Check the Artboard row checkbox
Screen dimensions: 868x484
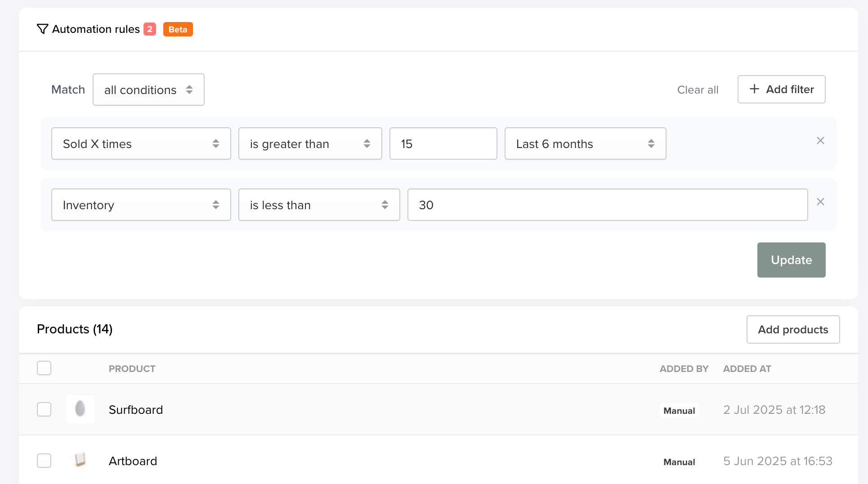pos(44,461)
